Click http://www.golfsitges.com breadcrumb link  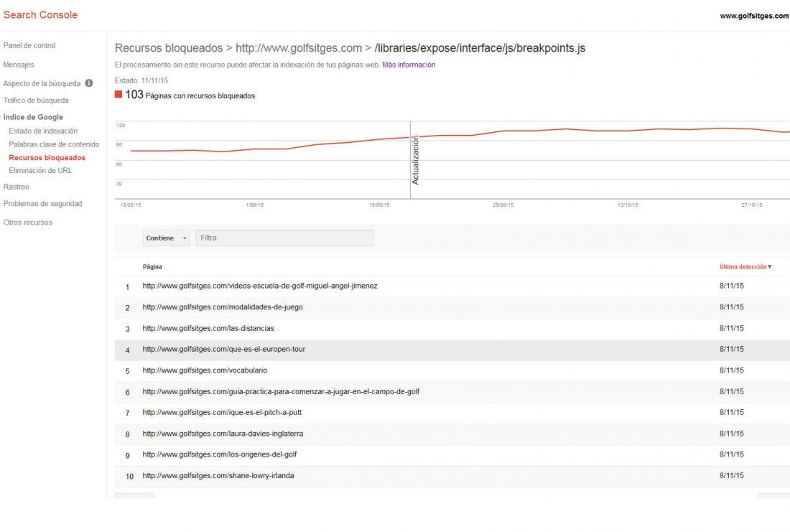point(299,48)
